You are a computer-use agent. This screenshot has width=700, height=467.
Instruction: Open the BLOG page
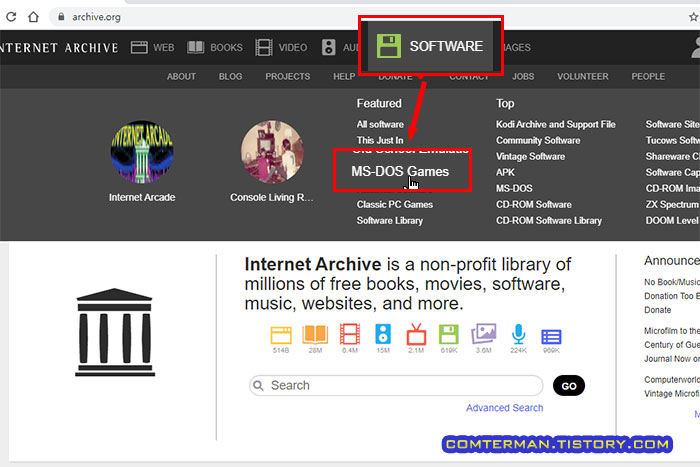230,76
